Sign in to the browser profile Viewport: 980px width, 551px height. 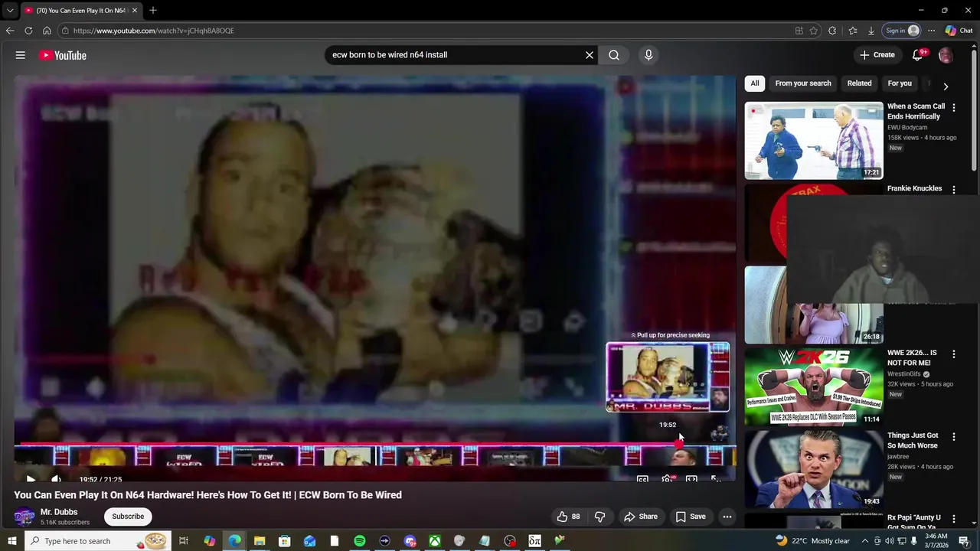point(903,31)
